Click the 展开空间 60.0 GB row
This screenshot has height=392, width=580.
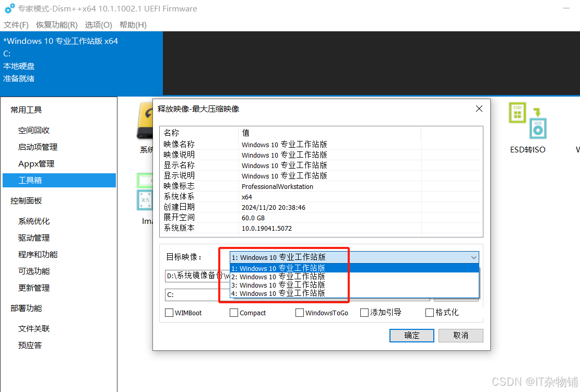pos(321,218)
